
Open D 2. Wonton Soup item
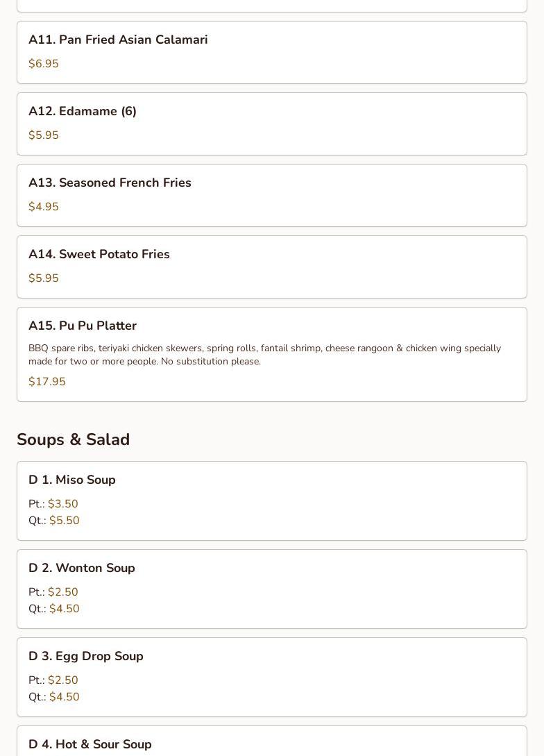[x=272, y=589]
